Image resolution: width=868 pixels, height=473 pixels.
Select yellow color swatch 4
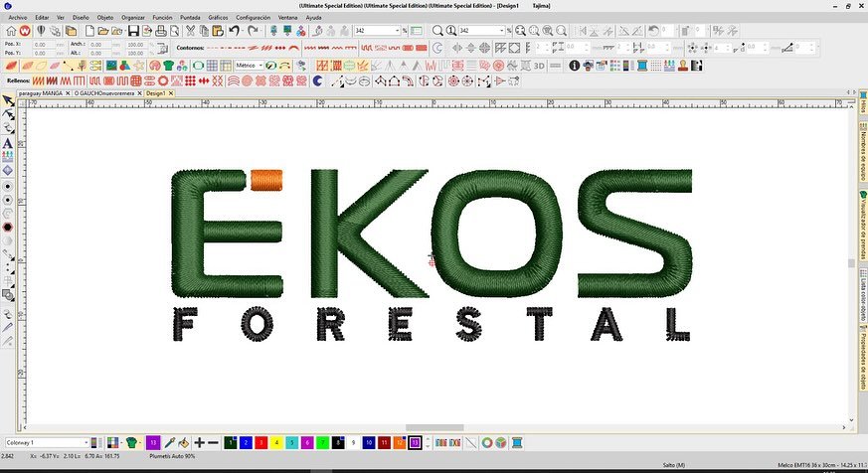[x=276, y=442]
